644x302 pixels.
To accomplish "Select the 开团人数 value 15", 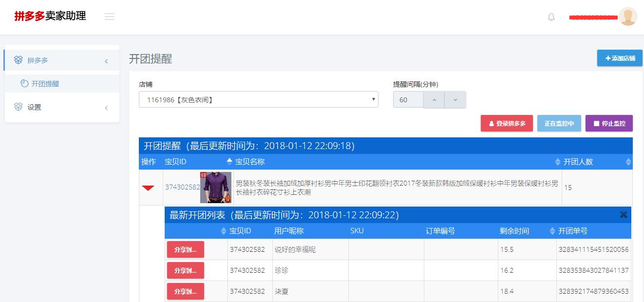I will pos(568,188).
